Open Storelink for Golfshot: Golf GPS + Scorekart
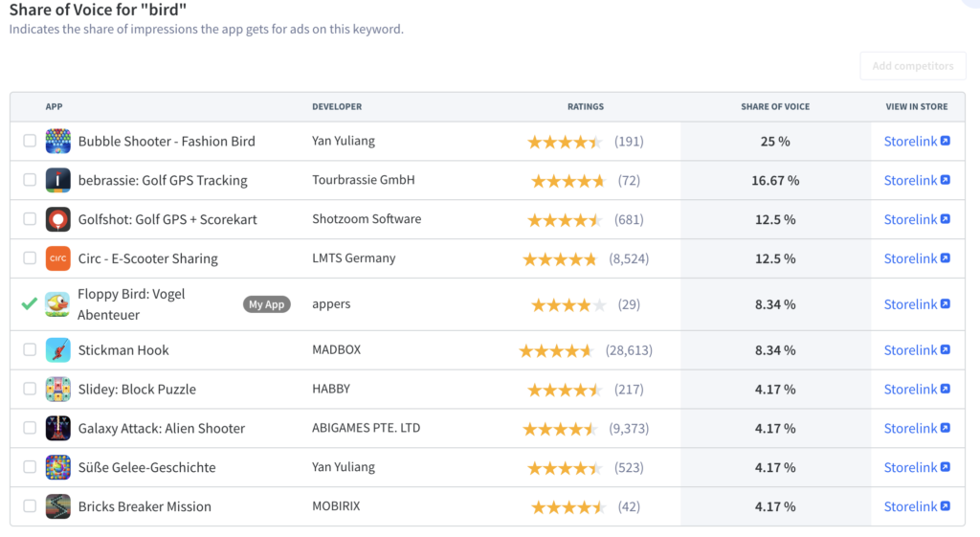This screenshot has height=537, width=980. tap(917, 219)
